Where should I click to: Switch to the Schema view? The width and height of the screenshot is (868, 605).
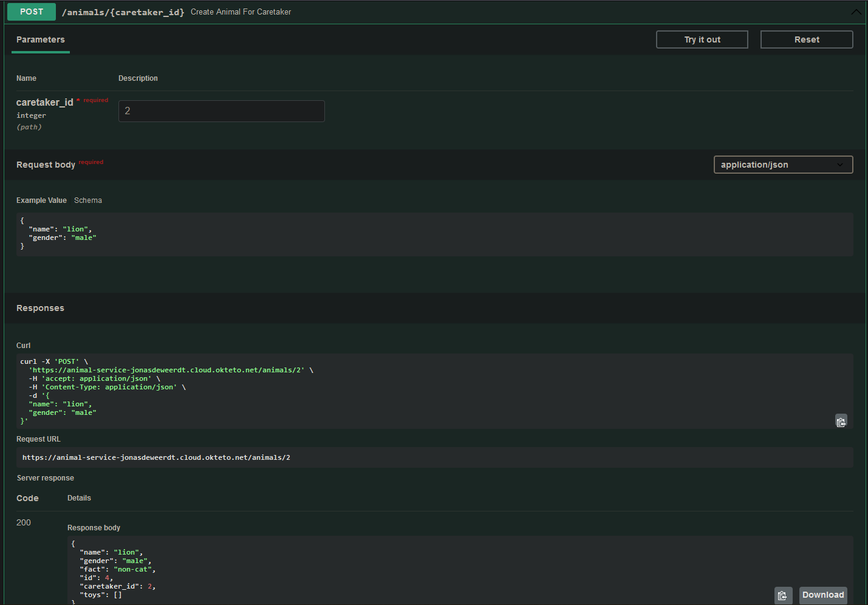(88, 200)
